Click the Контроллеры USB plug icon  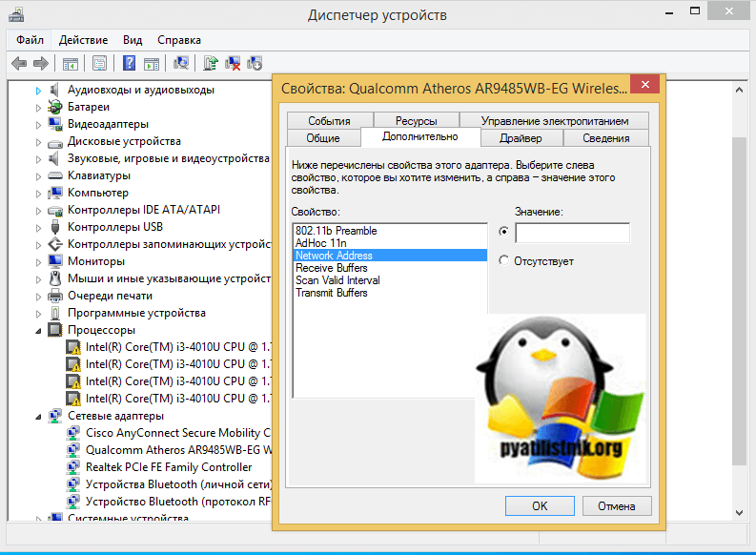pos(55,227)
